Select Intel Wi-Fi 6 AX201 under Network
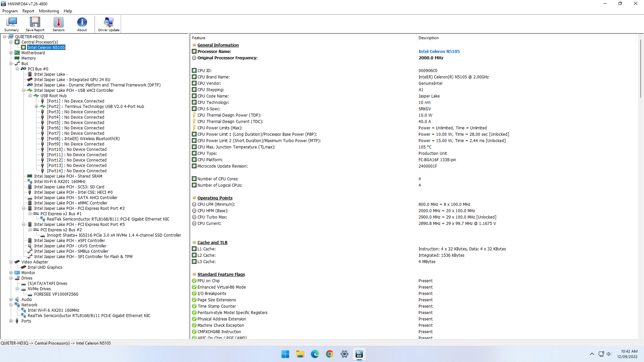 (x=53, y=310)
